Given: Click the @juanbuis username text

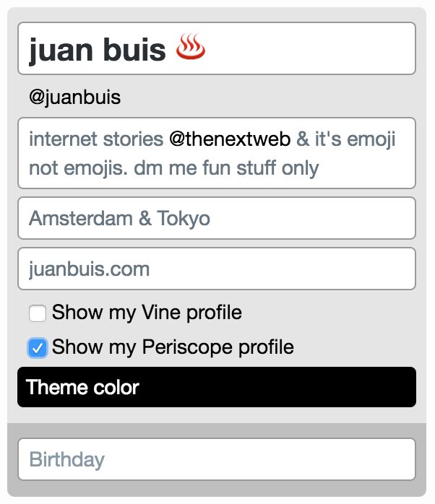Looking at the screenshot, I should [x=74, y=97].
